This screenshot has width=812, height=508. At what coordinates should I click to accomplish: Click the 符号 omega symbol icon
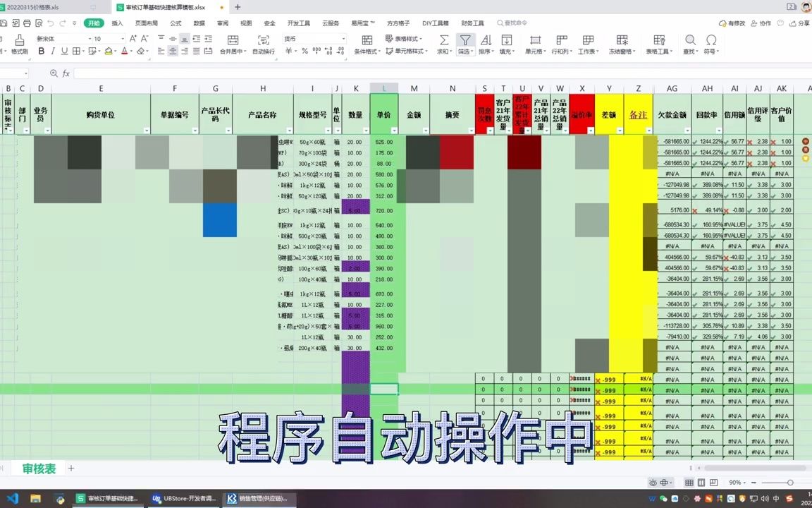pos(710,40)
